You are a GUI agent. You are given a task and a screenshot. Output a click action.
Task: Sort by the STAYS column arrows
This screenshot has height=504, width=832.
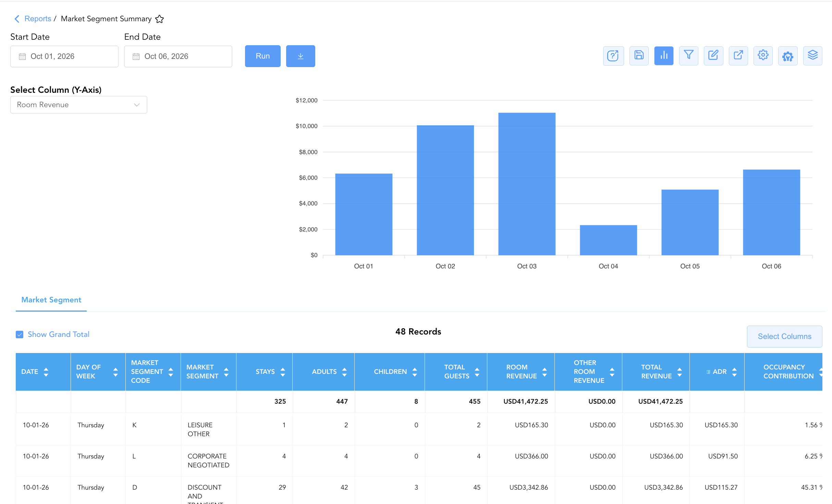pos(283,372)
